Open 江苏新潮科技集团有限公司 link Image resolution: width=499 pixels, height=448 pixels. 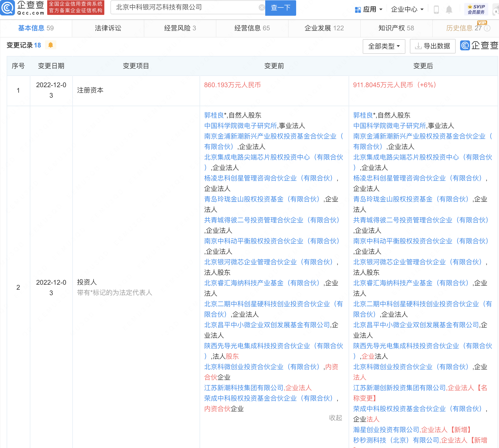[x=244, y=388]
